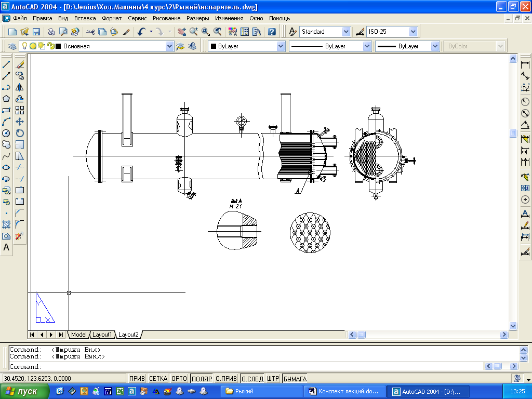Switch to Конспект лекций document taskbar button
Image resolution: width=532 pixels, height=399 pixels.
click(x=345, y=391)
